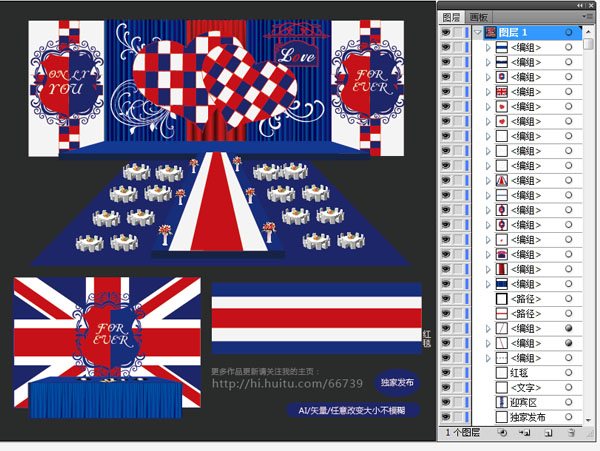Expand the red carpet runway thumbnail group
Screen dimensions: 600x451
[488, 181]
